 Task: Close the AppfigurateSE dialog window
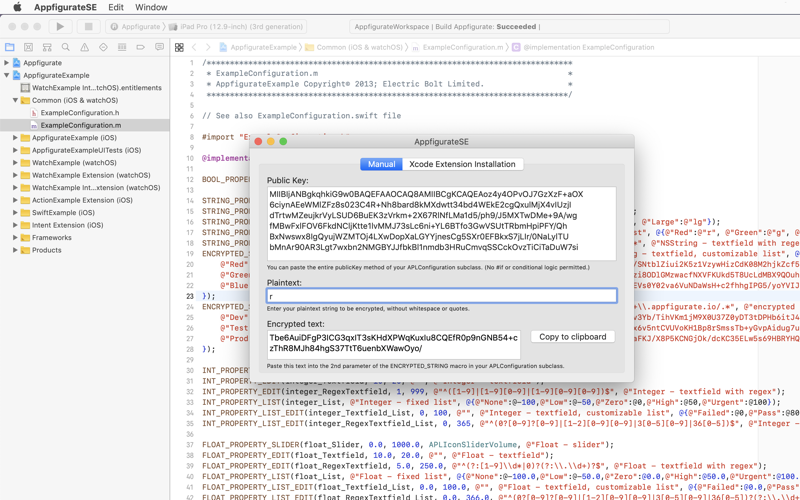click(258, 142)
